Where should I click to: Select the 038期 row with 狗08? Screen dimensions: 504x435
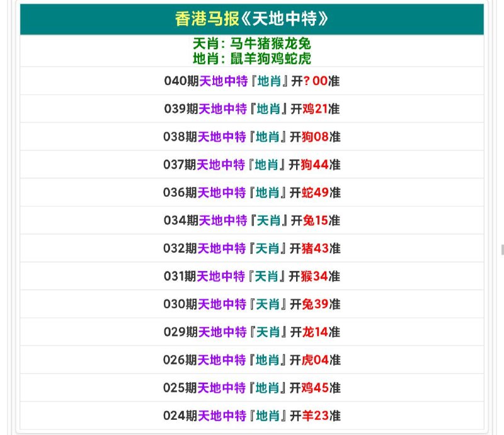pyautogui.click(x=251, y=137)
